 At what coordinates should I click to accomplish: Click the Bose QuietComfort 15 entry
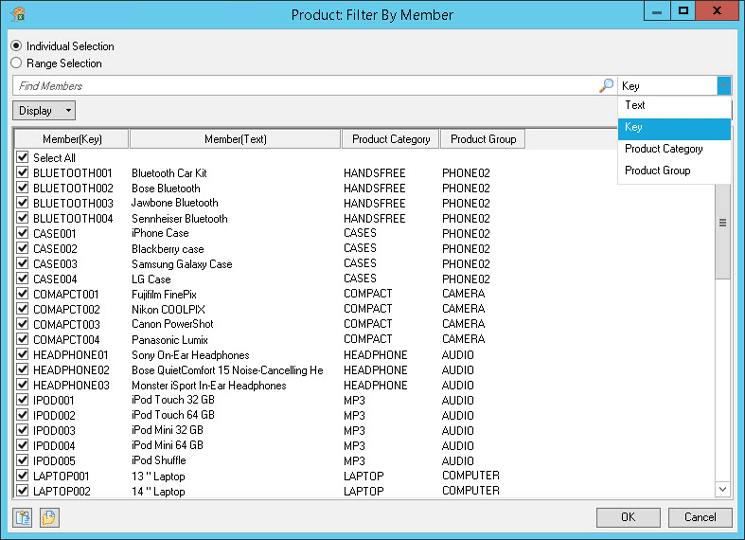tap(227, 370)
